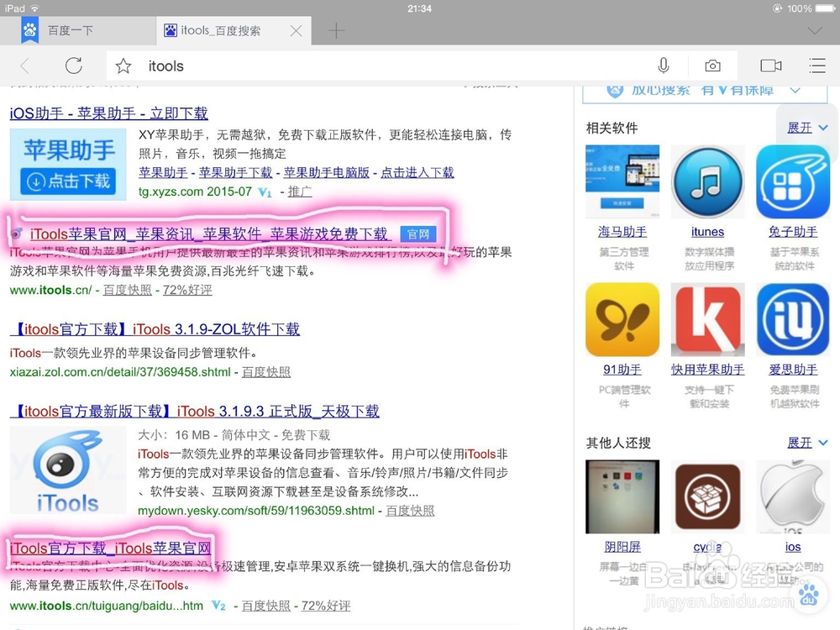The image size is (840, 630).
Task: Open the 点击进入下载 sublink
Action: click(x=417, y=172)
